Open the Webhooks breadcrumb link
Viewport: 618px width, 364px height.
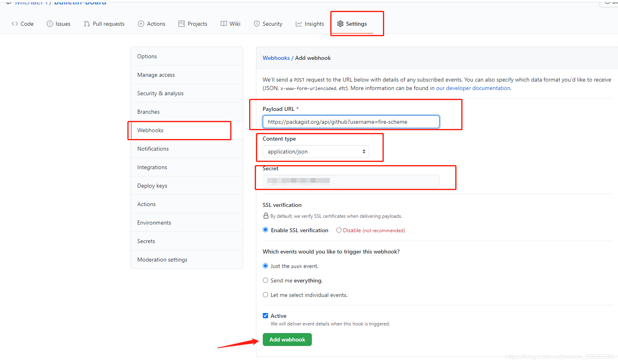pos(276,58)
